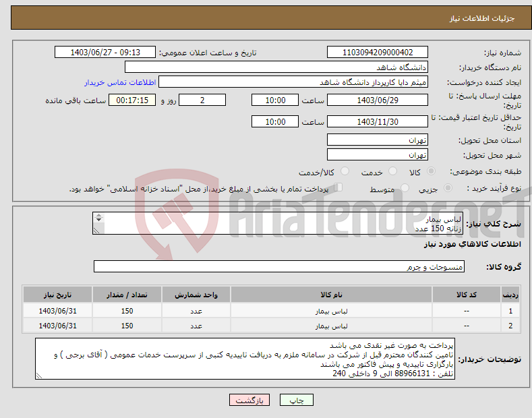Click the need number field 1103094209000402
This screenshot has width=532, height=418.
[x=378, y=53]
